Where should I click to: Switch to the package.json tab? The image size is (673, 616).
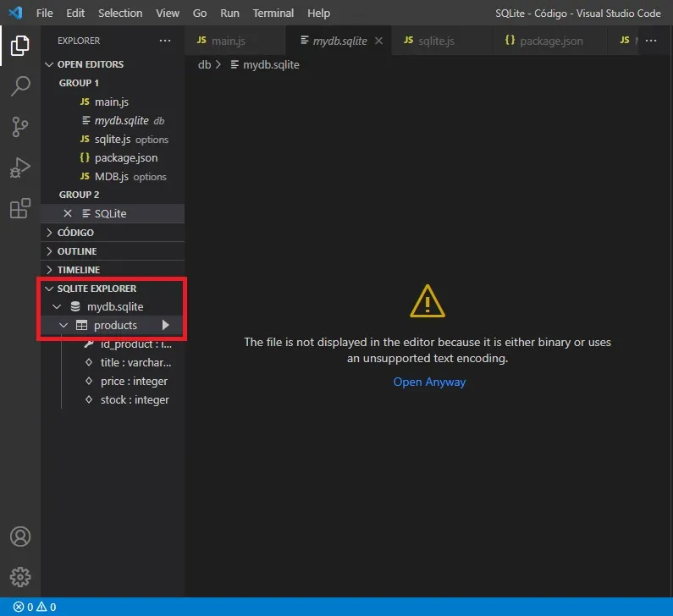click(550, 41)
